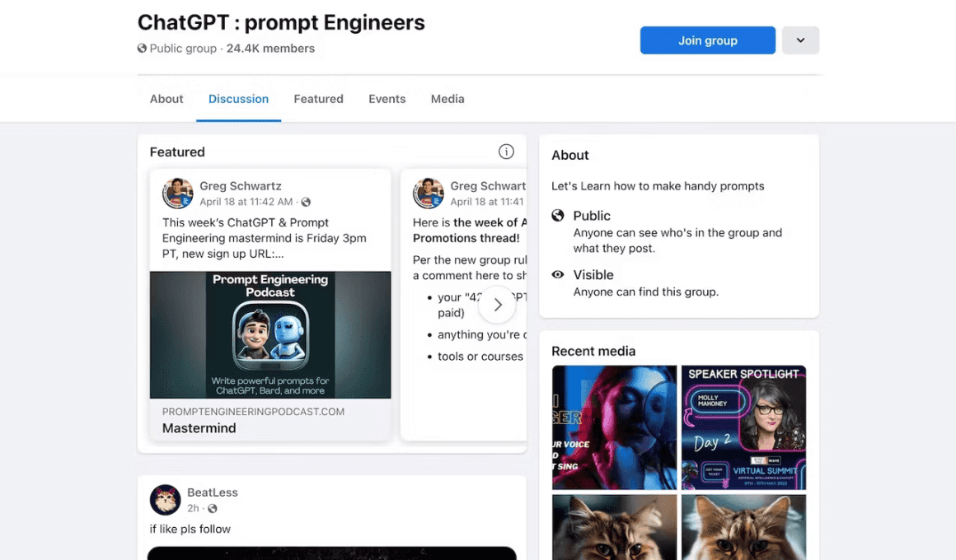This screenshot has height=560, width=956.
Task: Open the lower right cat media thumbnail
Action: click(x=743, y=527)
